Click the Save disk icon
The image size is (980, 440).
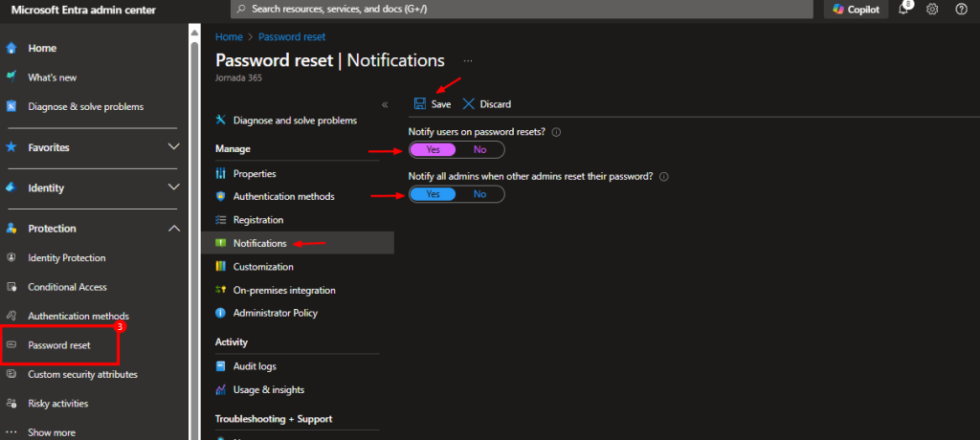[x=420, y=104]
